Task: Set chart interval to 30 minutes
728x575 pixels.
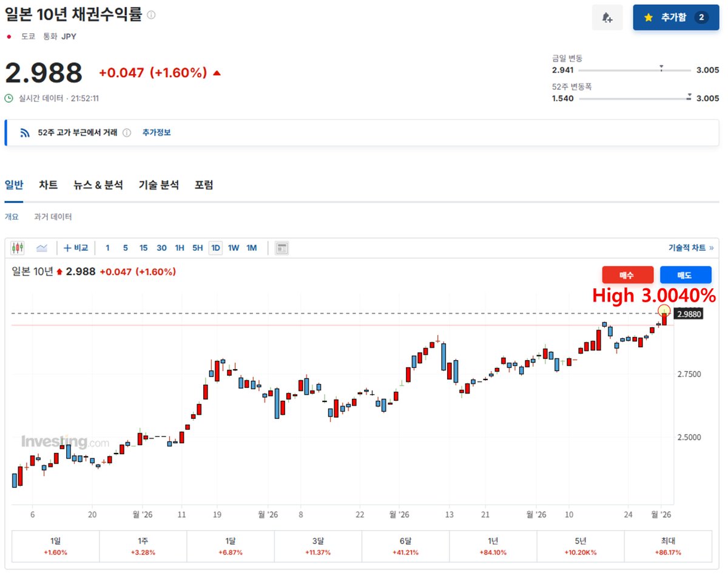Action: pyautogui.click(x=161, y=248)
